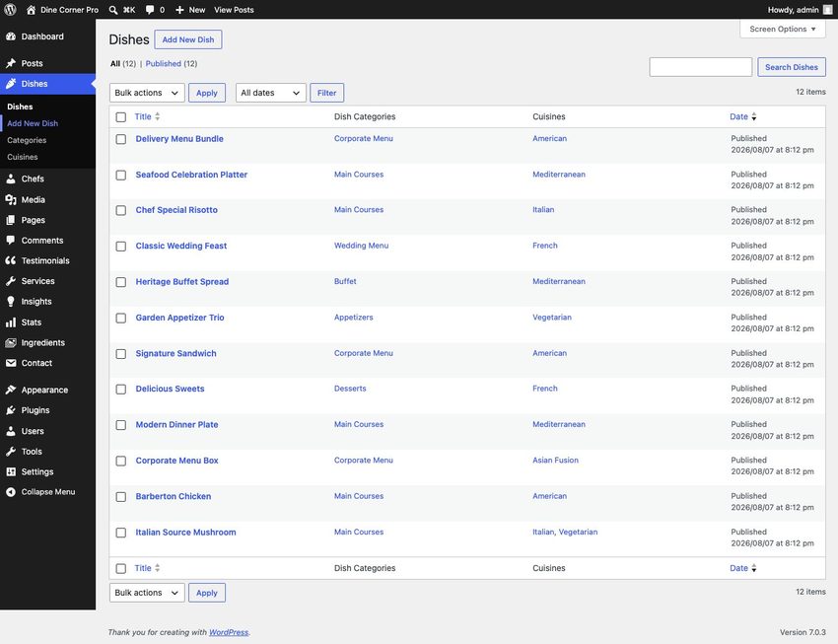This screenshot has height=644, width=838.
Task: Click the Chefs person icon
Action: click(x=11, y=179)
